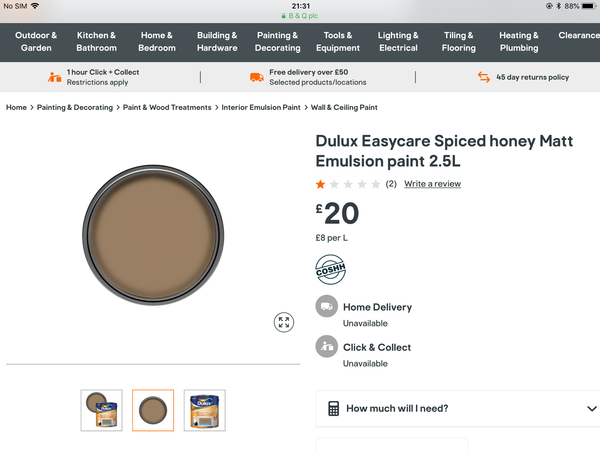Expand the How much will I need section
Screen dimensions: 600x450
click(457, 408)
